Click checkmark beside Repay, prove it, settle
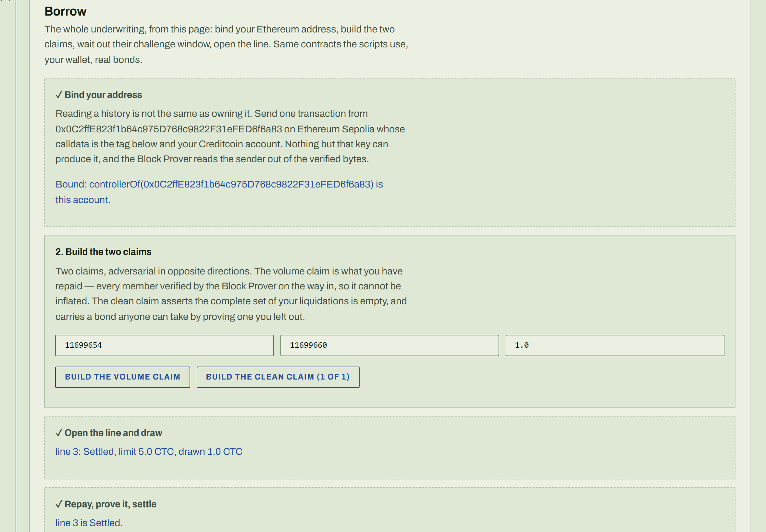 click(x=59, y=504)
